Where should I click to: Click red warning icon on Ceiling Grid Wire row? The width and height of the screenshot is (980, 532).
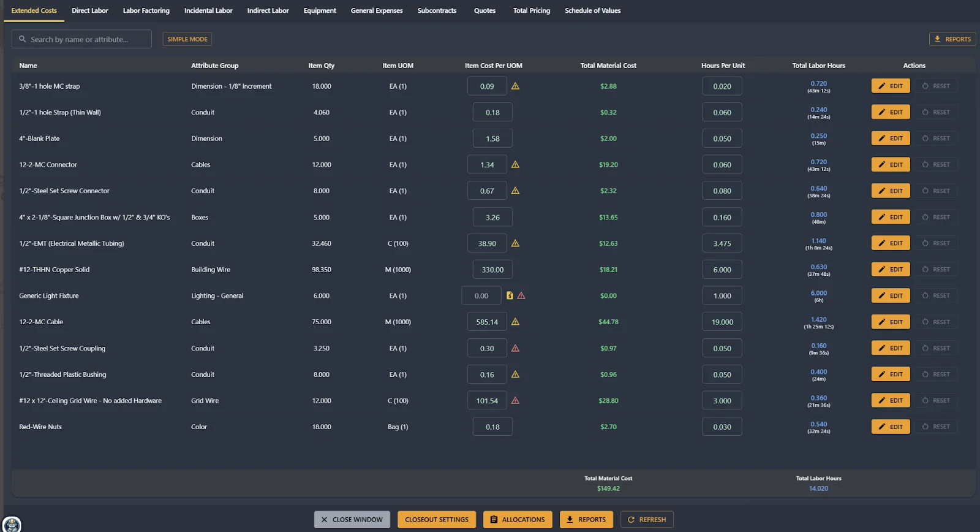pos(515,401)
